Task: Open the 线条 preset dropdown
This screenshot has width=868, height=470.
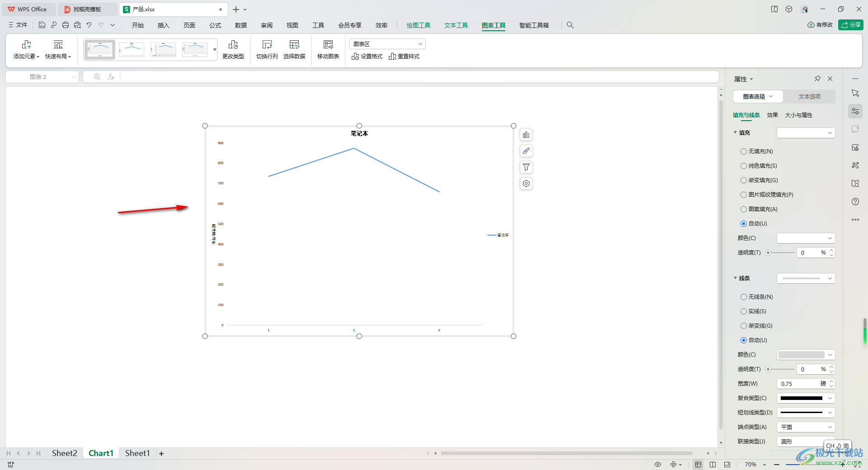Action: click(806, 278)
